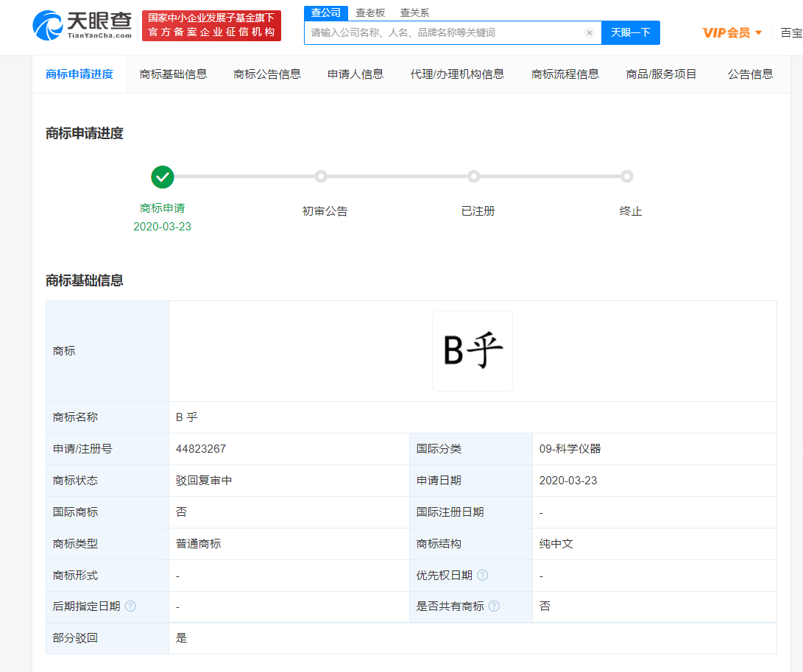Viewport: 803px width, 672px height.
Task: Click the 商标类型 label cell
Action: [x=107, y=543]
